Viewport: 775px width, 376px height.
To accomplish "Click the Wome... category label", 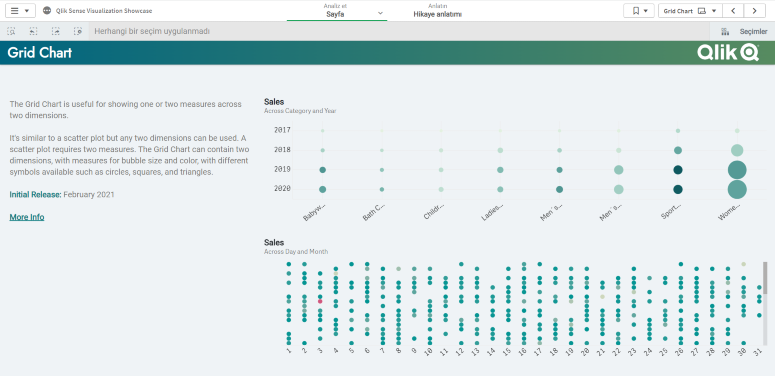I will point(730,211).
